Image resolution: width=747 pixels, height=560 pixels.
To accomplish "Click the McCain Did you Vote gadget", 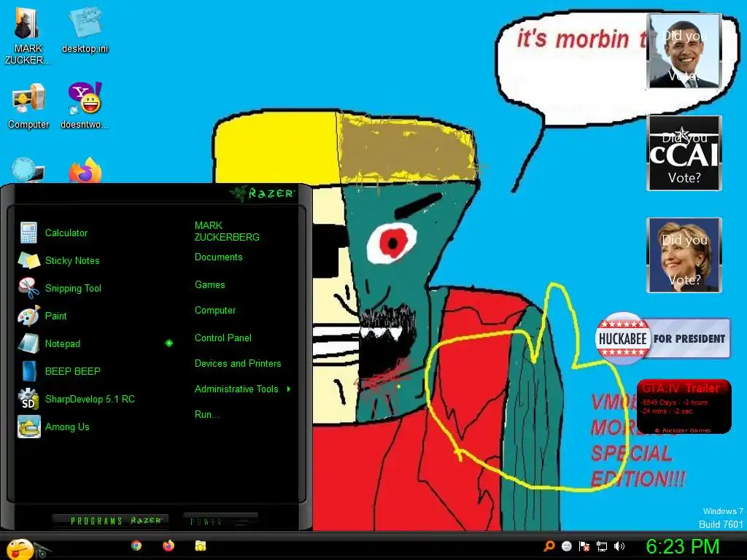I will pos(684,153).
